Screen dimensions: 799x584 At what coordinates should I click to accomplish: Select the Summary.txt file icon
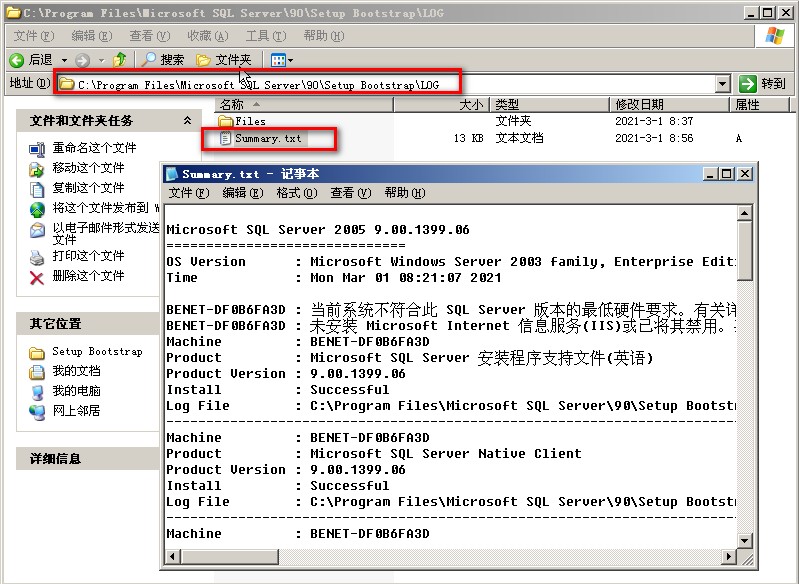point(225,138)
